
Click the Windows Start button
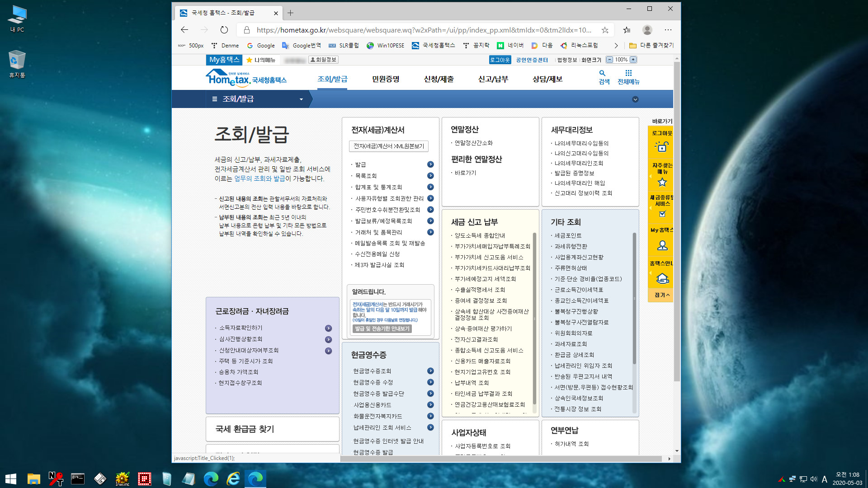(11, 479)
